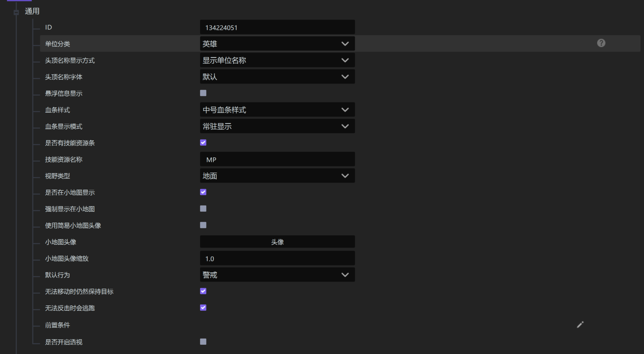The height and width of the screenshot is (354, 644).
Task: Open the 视野类型 dropdown showing 地面
Action: point(277,176)
